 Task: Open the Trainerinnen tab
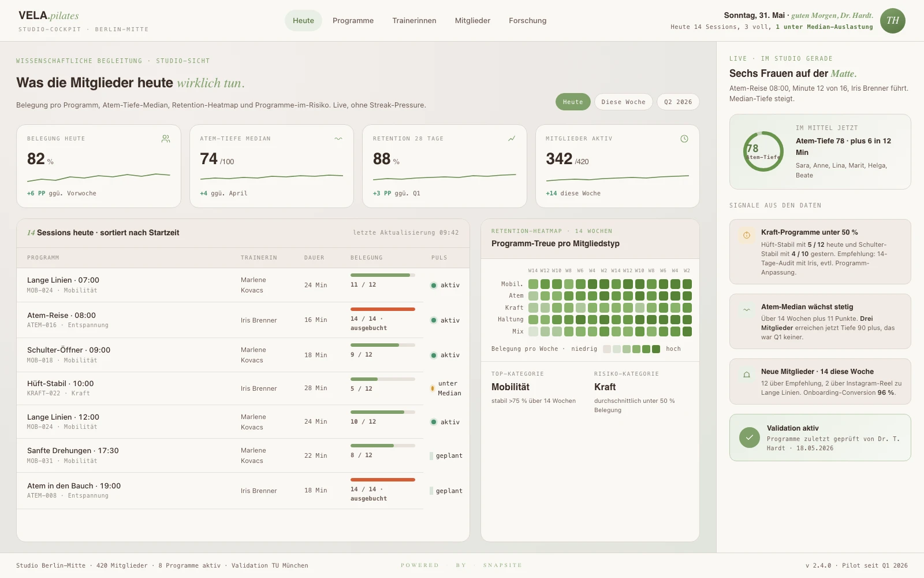point(414,21)
